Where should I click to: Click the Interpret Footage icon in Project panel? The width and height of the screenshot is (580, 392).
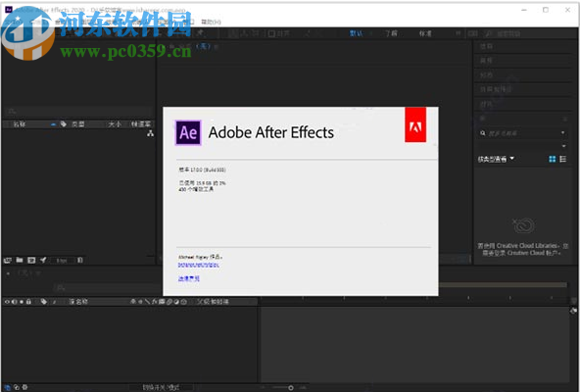[8, 261]
